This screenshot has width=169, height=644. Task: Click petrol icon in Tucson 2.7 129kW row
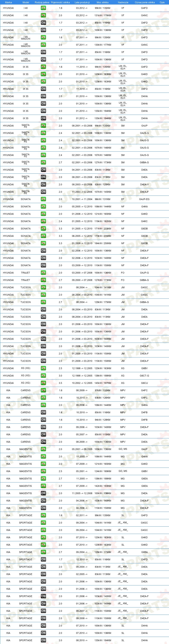click(x=43, y=302)
